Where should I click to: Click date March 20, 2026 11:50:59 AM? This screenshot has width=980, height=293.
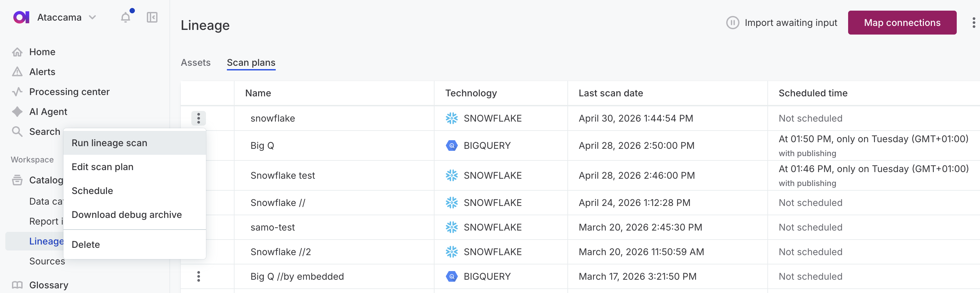click(641, 252)
